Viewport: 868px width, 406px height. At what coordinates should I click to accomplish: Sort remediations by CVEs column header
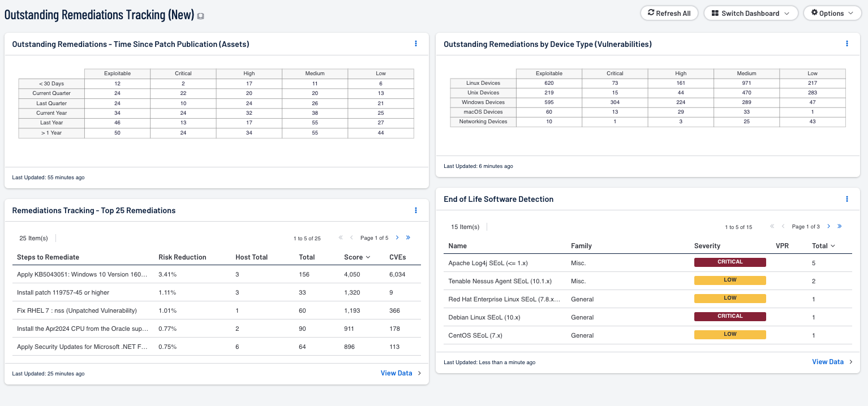[398, 257]
